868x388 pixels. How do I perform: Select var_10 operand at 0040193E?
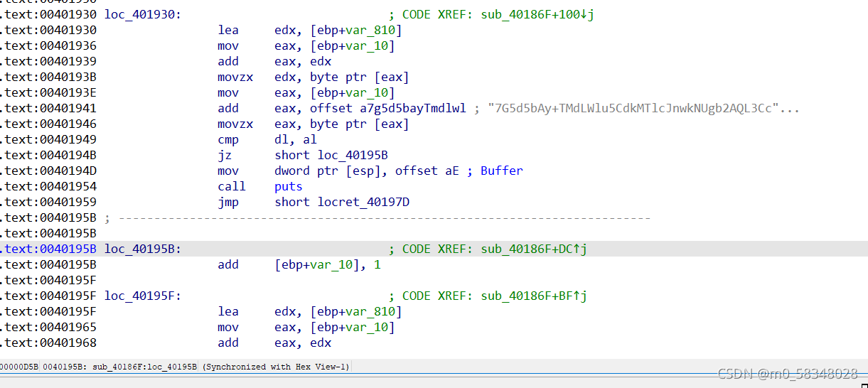[367, 92]
